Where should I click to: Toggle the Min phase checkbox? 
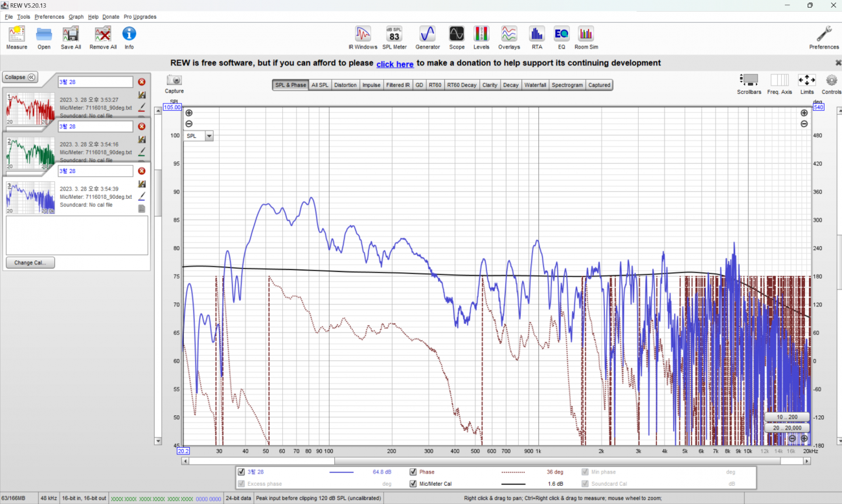click(586, 472)
